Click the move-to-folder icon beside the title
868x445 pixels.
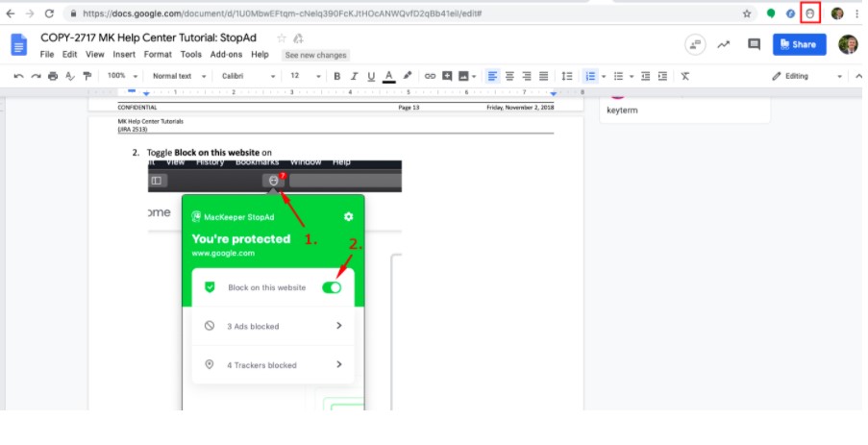pos(298,38)
